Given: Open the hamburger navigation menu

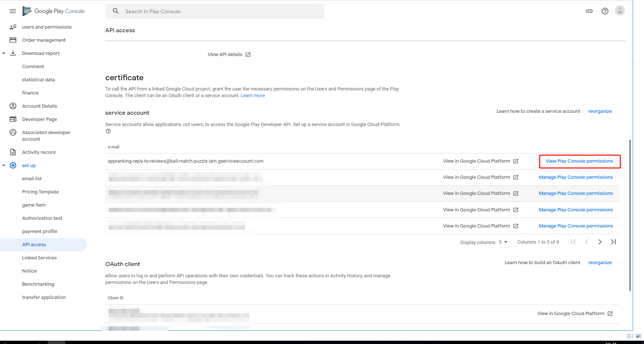Looking at the screenshot, I should tap(12, 11).
